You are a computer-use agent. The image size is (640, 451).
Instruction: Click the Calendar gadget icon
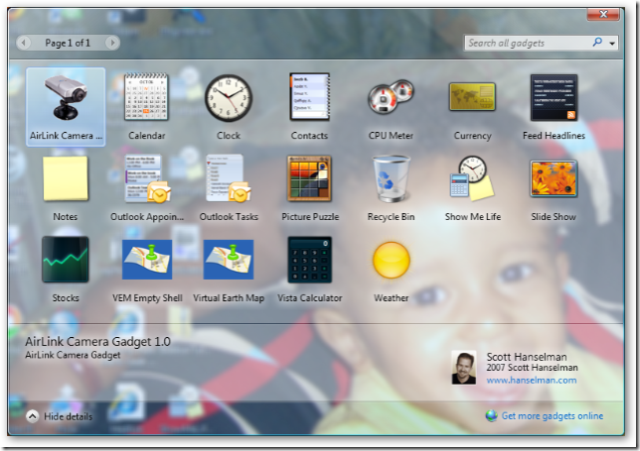(x=147, y=99)
